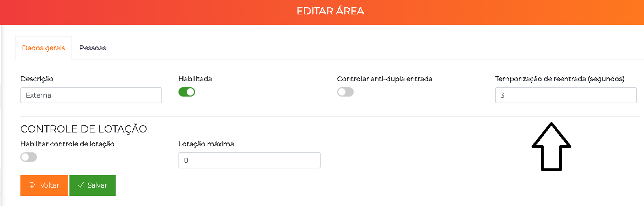The width and height of the screenshot is (644, 218).
Task: Select the Dados gerais tab
Action: 44,47
